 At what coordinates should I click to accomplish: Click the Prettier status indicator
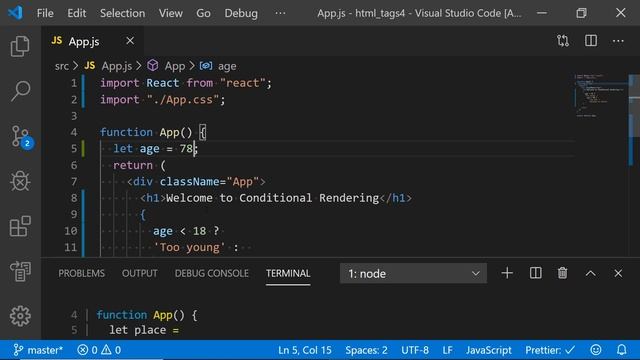[550, 350]
